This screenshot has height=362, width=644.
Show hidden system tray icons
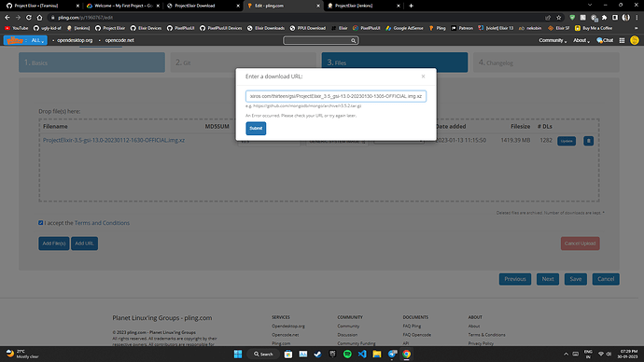click(x=566, y=354)
